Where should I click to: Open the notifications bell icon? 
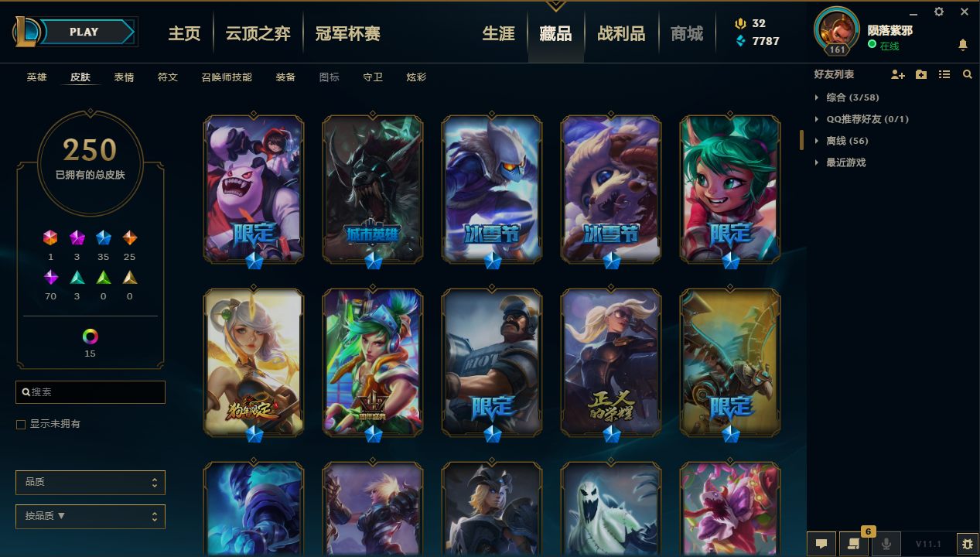(x=963, y=45)
